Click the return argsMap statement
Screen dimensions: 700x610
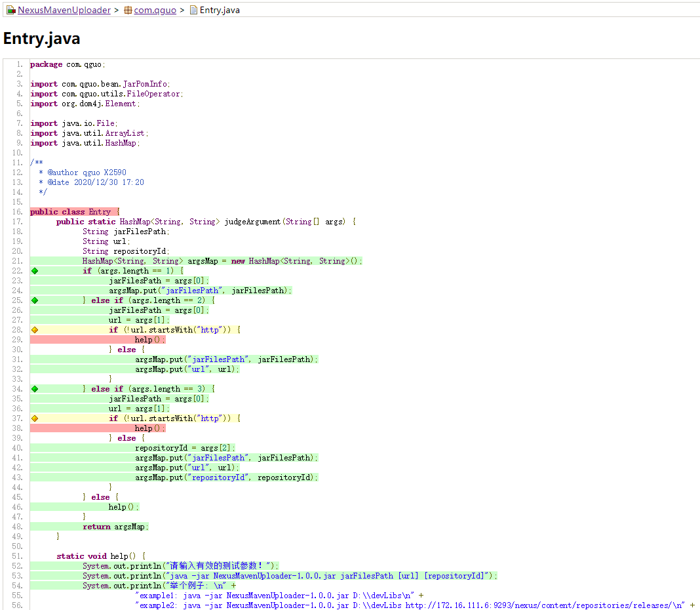pyautogui.click(x=115, y=527)
